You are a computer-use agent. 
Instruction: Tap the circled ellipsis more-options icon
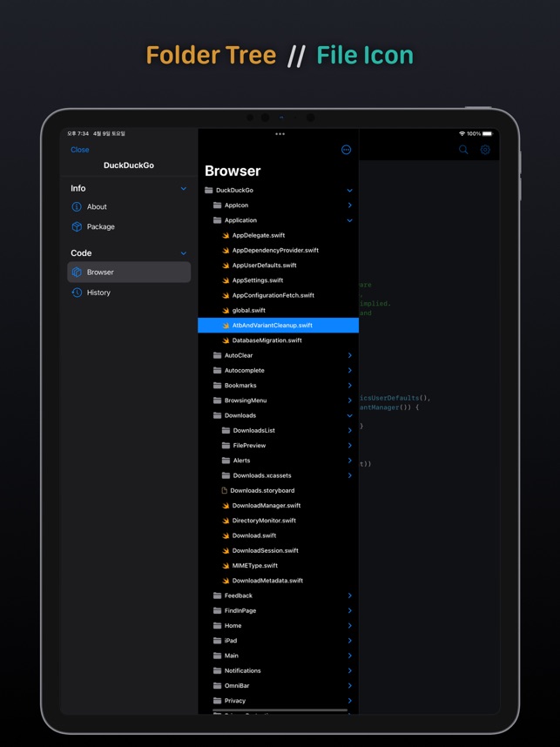[x=347, y=150]
